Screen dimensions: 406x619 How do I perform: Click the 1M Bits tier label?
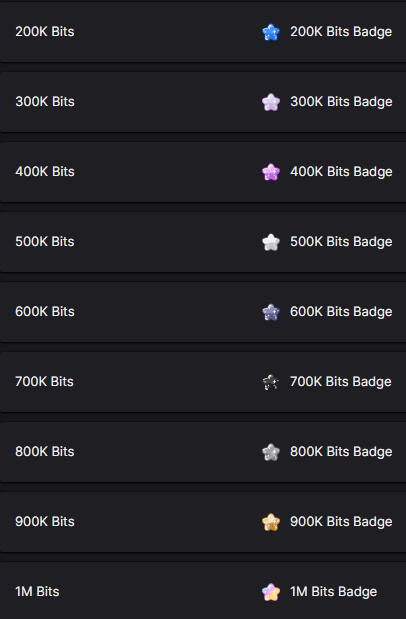37,592
